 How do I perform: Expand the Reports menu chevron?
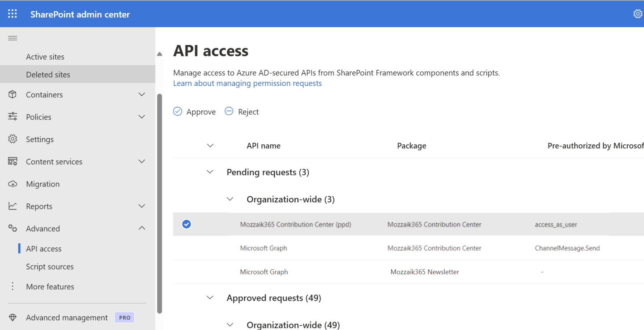click(x=142, y=206)
